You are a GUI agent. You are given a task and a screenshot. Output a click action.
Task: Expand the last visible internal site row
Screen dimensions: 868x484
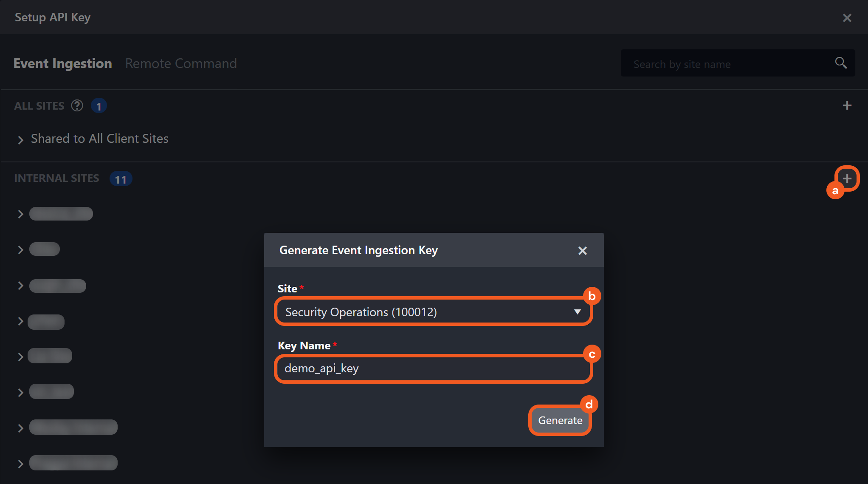20,464
